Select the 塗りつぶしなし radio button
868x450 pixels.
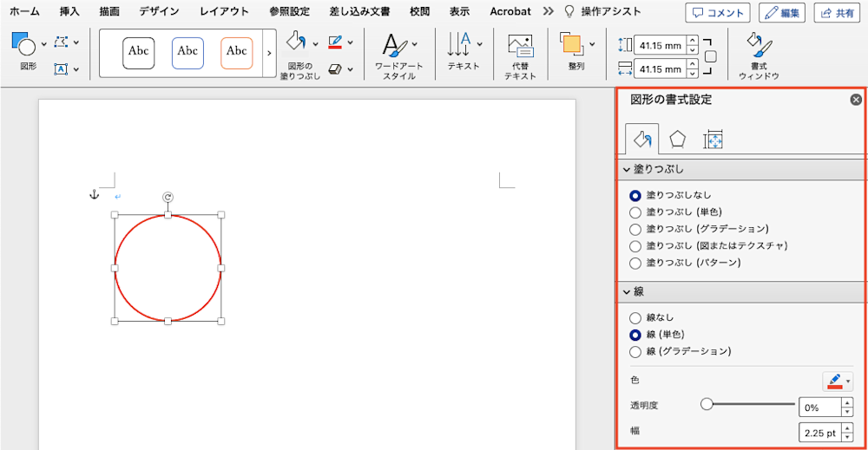[635, 196]
